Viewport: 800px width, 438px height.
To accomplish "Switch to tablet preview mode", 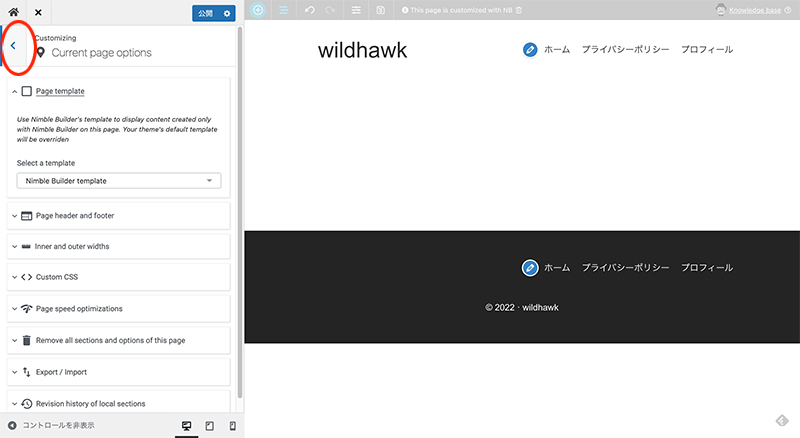I will pyautogui.click(x=209, y=426).
